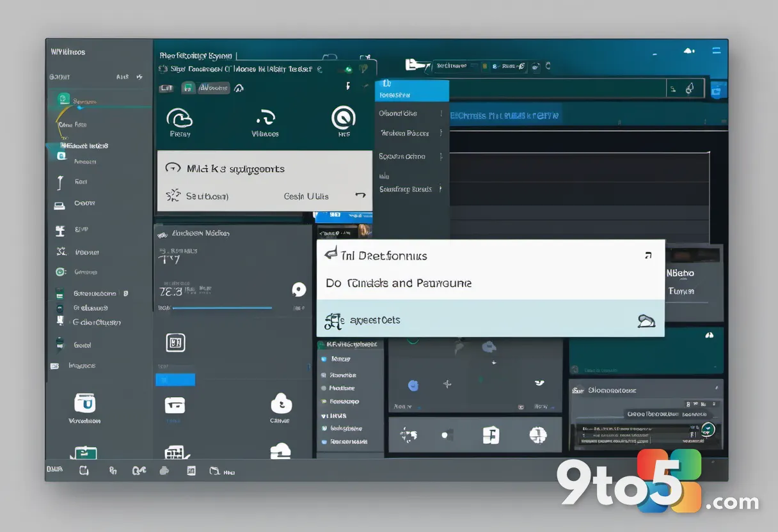This screenshot has height=532, width=778.
Task: Select the blue Kmrus bullet in the list
Action: pos(324,359)
